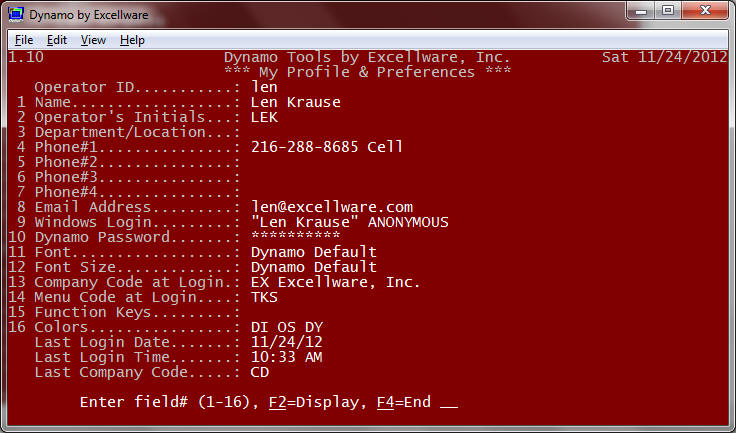This screenshot has width=736, height=433.
Task: Close the Dynamo by Excellware window
Action: click(705, 11)
